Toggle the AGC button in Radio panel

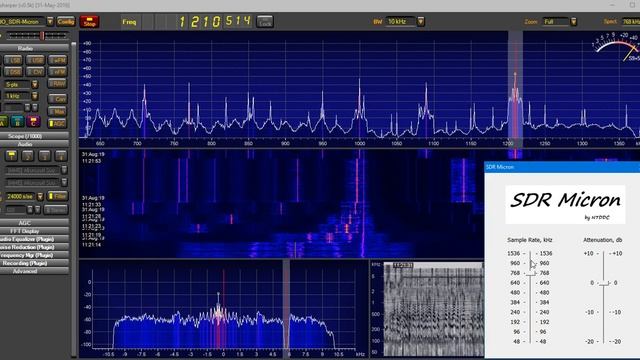[x=57, y=123]
